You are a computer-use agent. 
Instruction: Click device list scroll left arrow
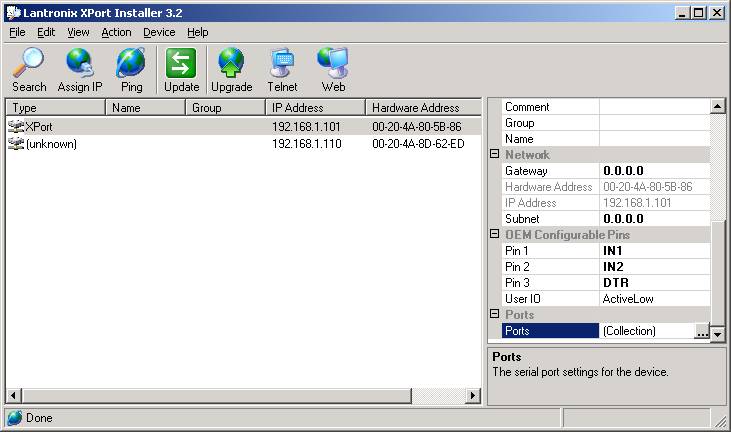click(13, 396)
